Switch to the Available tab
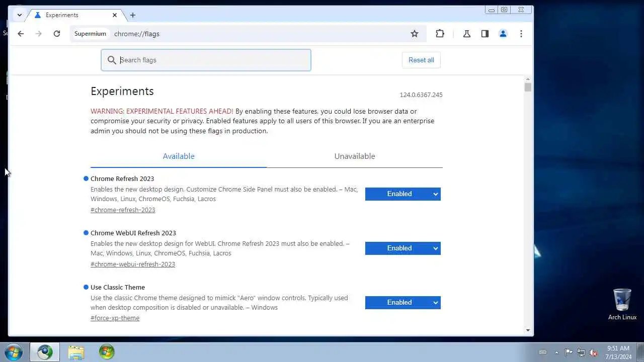Screen dimensions: 644x362 tap(179, 156)
